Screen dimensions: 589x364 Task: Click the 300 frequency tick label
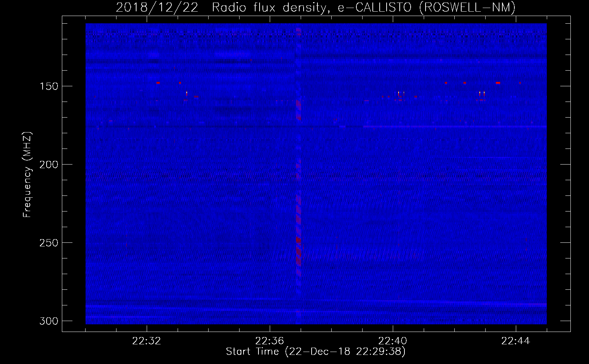coord(48,321)
